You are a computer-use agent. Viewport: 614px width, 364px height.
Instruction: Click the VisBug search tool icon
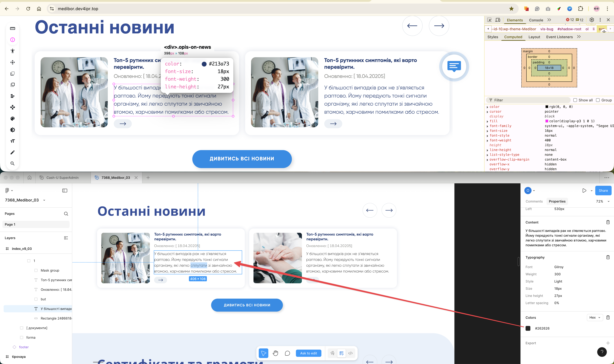click(x=12, y=164)
